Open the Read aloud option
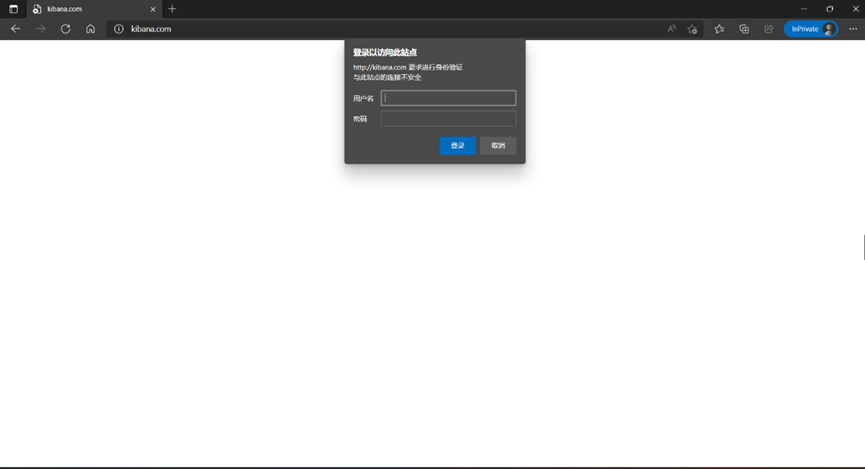Viewport: 865px width, 469px height. 671,29
